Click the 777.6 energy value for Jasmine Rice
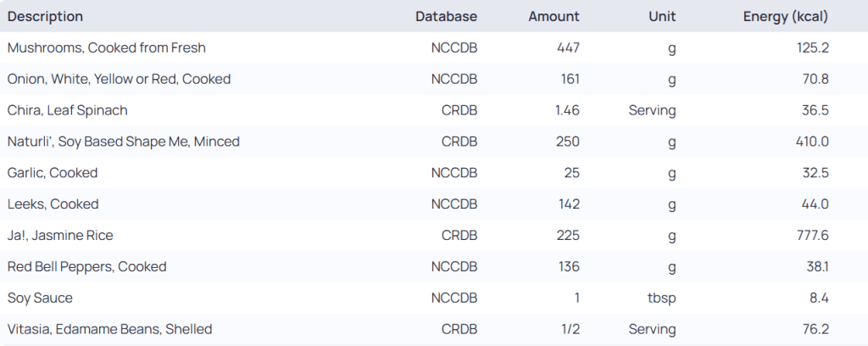868x346 pixels. pyautogui.click(x=810, y=236)
